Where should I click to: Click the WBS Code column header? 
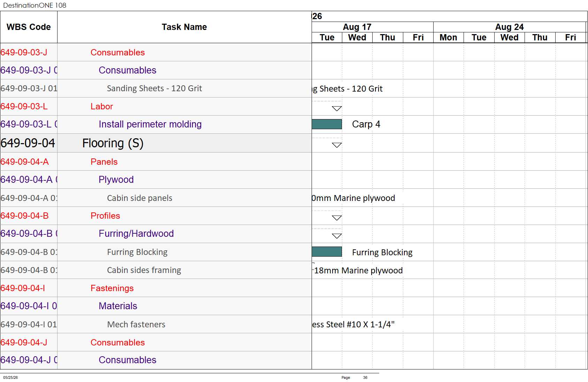pyautogui.click(x=29, y=27)
